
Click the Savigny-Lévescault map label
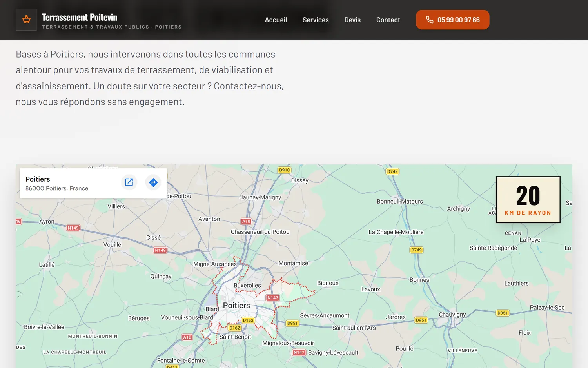pyautogui.click(x=333, y=353)
